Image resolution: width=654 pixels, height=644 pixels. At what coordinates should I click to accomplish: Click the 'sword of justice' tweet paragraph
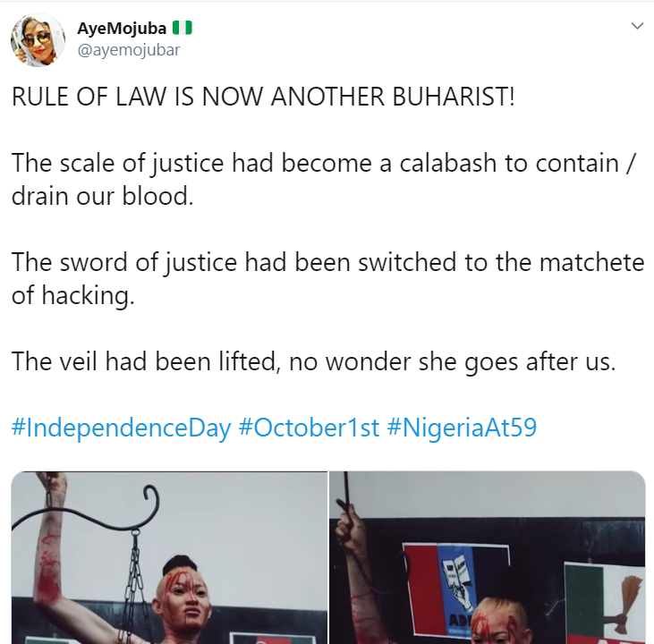327,279
